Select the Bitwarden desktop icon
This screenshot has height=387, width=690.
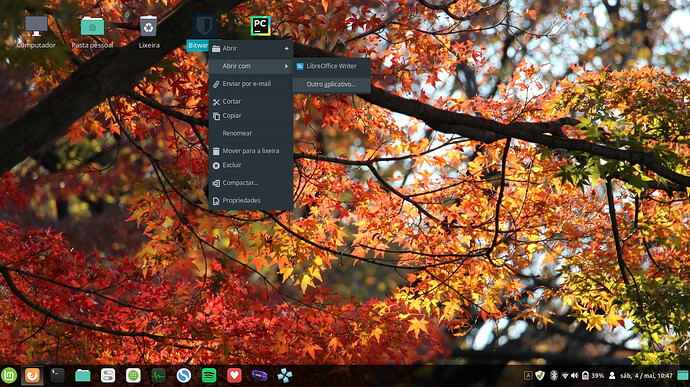(x=204, y=26)
